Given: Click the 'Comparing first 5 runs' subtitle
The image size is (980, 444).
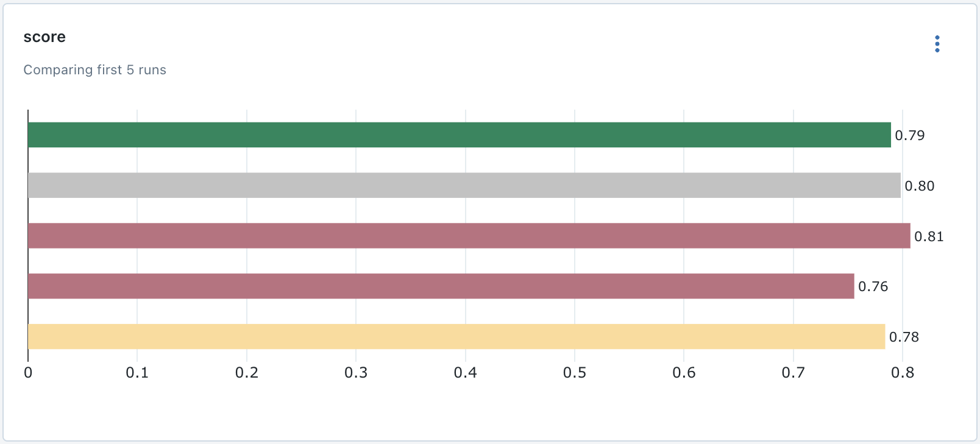Looking at the screenshot, I should tap(94, 69).
